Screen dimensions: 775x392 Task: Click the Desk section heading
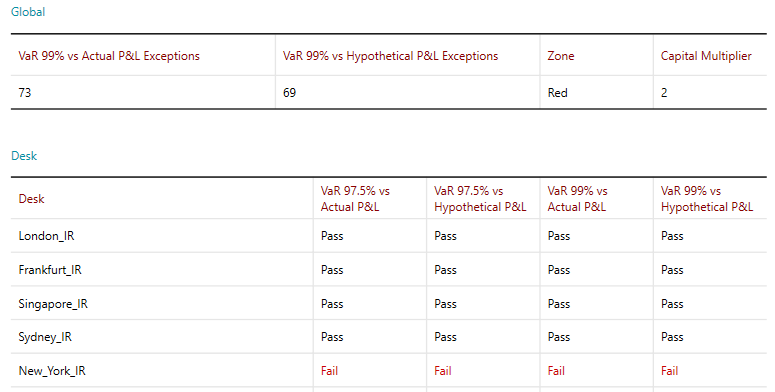coord(24,156)
